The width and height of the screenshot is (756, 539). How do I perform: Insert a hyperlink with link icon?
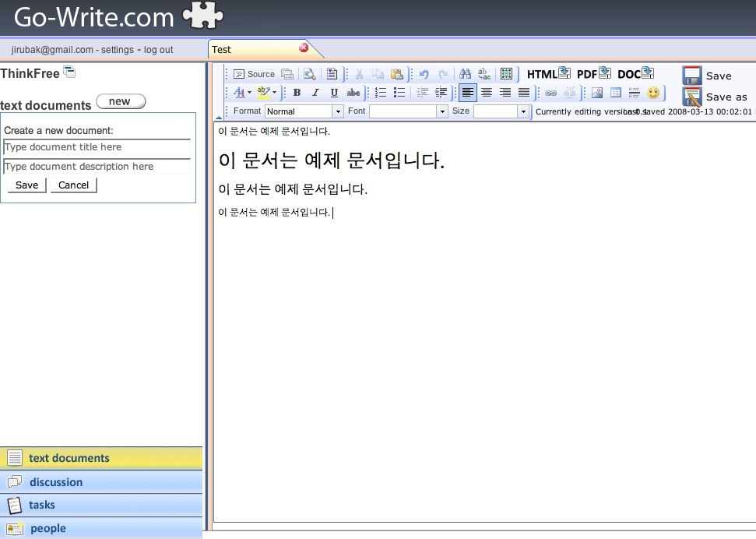pos(550,93)
